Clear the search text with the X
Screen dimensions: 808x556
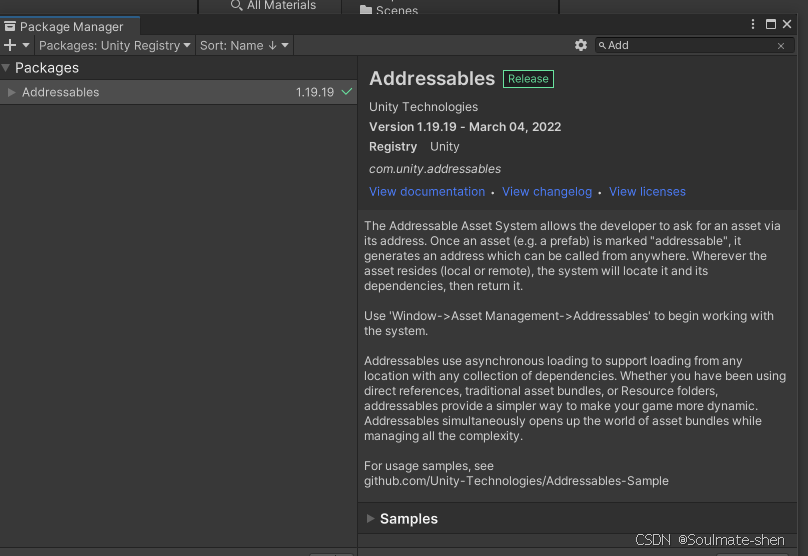pos(781,46)
